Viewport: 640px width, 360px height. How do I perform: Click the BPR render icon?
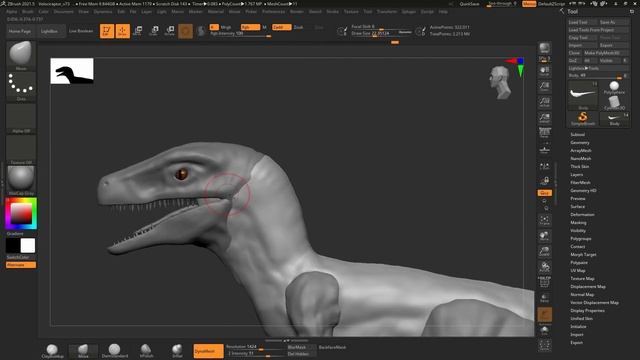pyautogui.click(x=544, y=49)
